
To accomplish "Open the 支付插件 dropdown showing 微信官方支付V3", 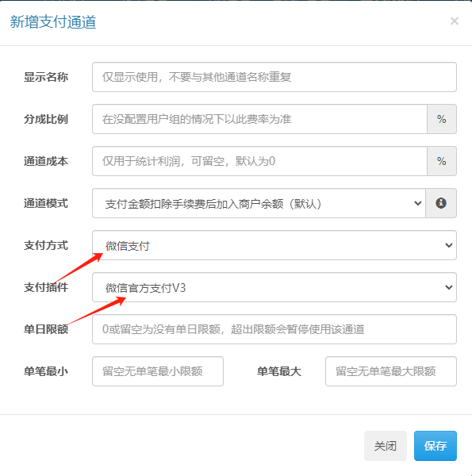I will point(274,287).
